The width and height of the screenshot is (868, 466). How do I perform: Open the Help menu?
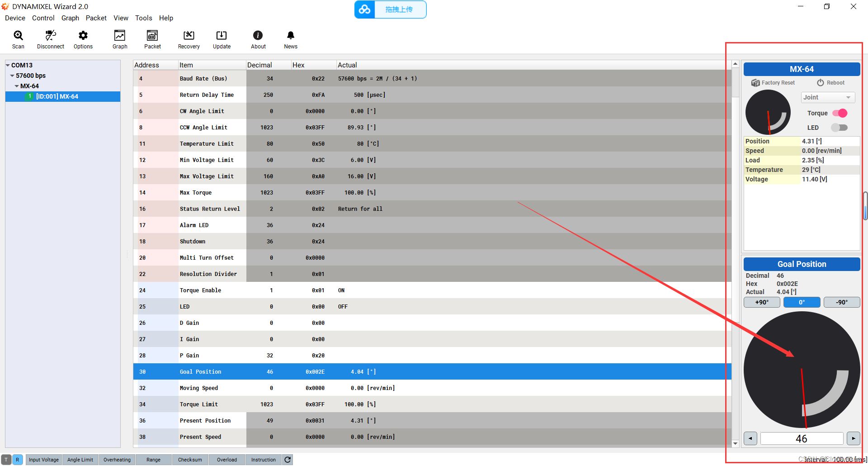(166, 18)
